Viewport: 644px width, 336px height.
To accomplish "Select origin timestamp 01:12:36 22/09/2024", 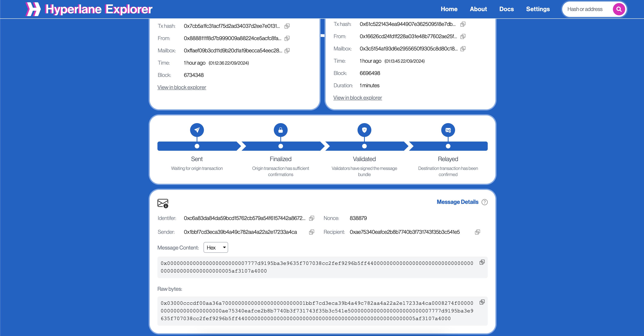I will (229, 63).
